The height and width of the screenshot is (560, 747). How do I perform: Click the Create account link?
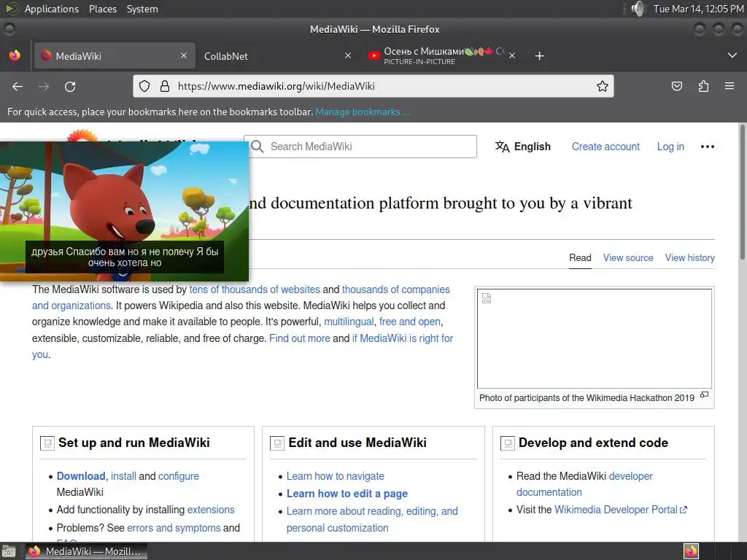605,146
